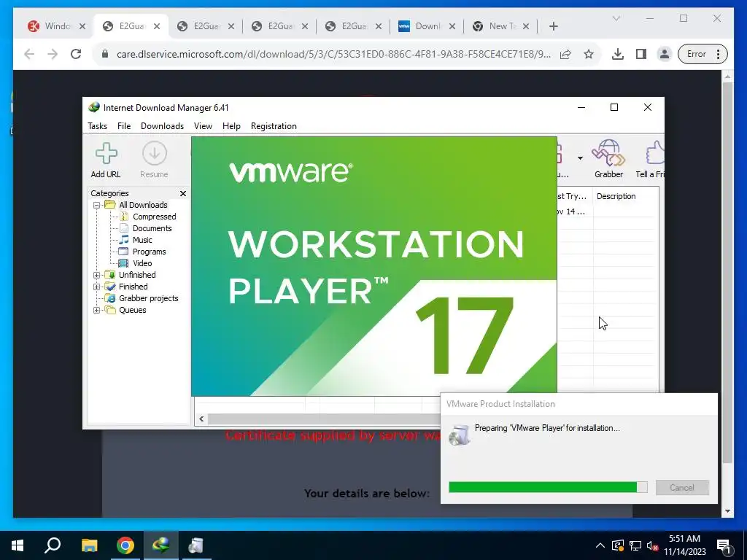
Task: Reload the current page
Action: 76,54
